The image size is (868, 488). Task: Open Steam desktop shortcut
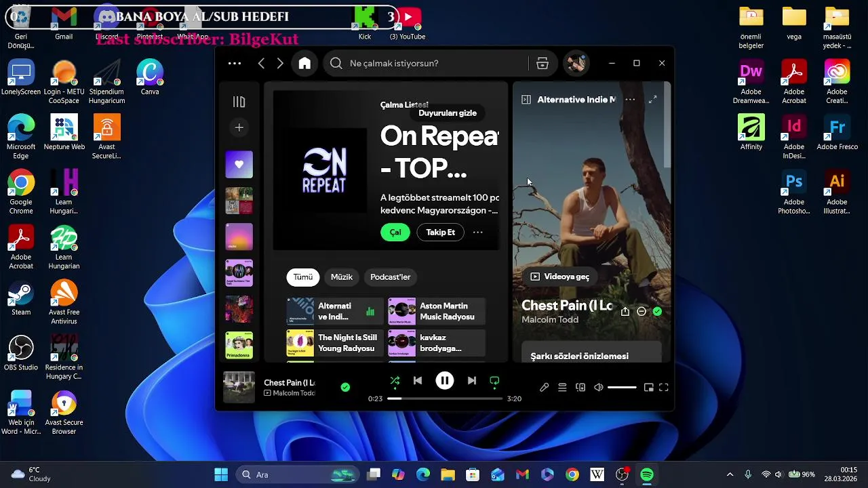coord(21,299)
